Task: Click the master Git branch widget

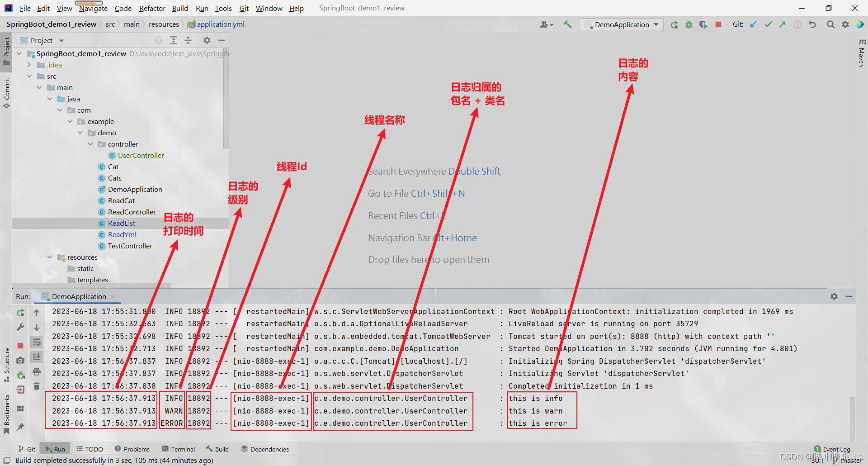Action: tap(847, 461)
